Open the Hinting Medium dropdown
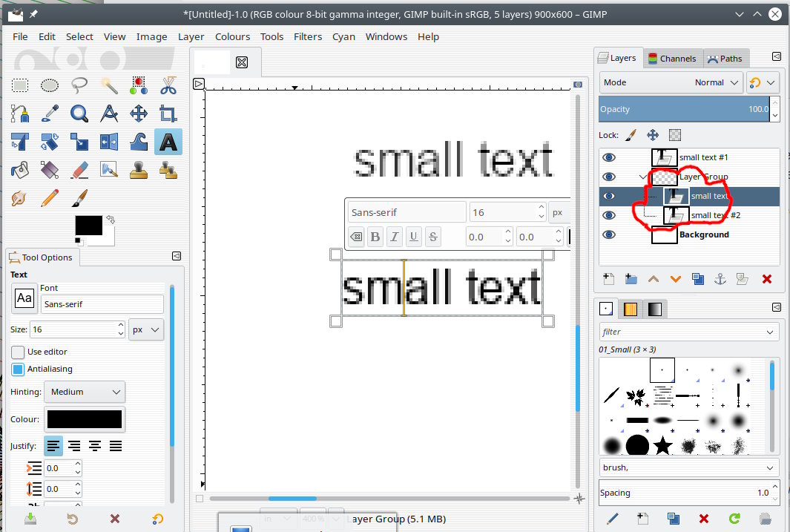 85,392
